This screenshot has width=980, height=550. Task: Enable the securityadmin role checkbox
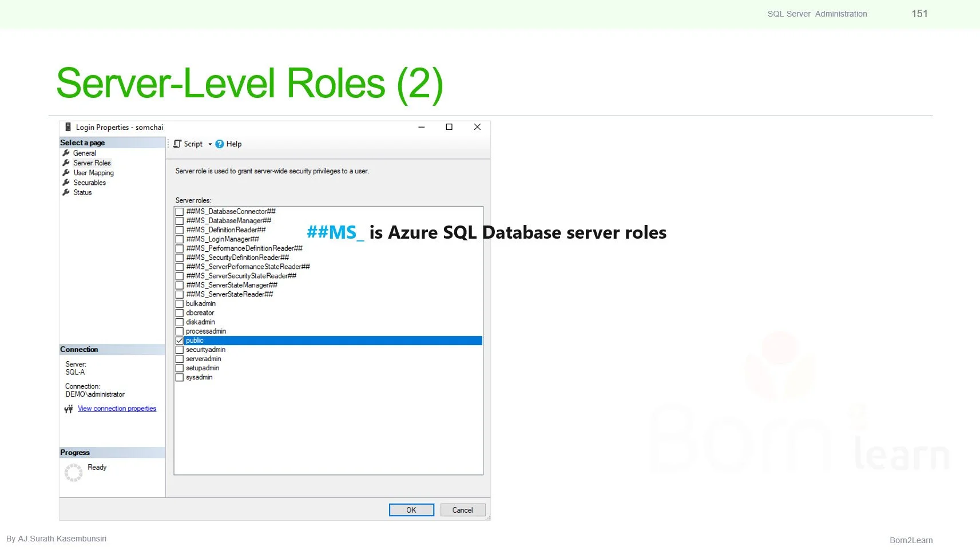coord(180,350)
